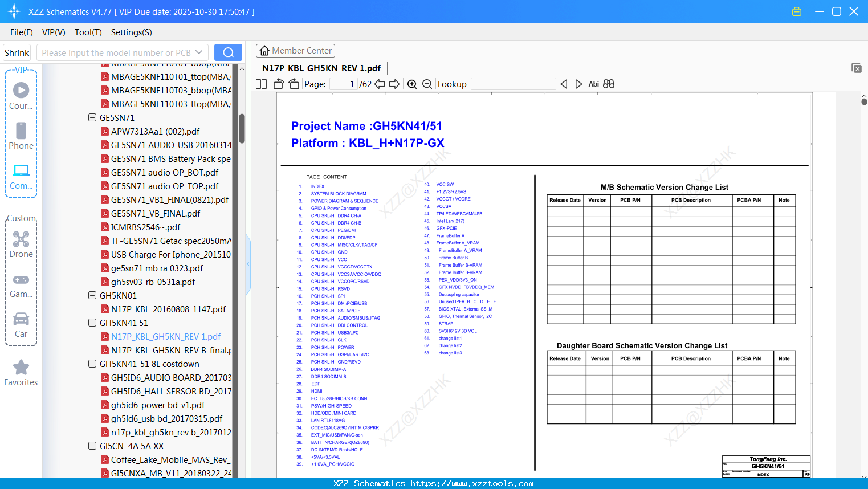Open gh5id6_usb bd_20170315.pdf

point(166,418)
